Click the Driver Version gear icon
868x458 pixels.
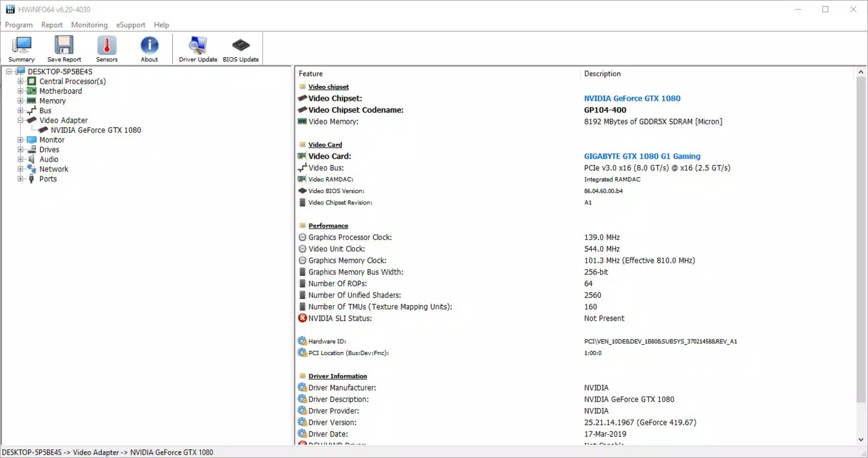pyautogui.click(x=303, y=423)
